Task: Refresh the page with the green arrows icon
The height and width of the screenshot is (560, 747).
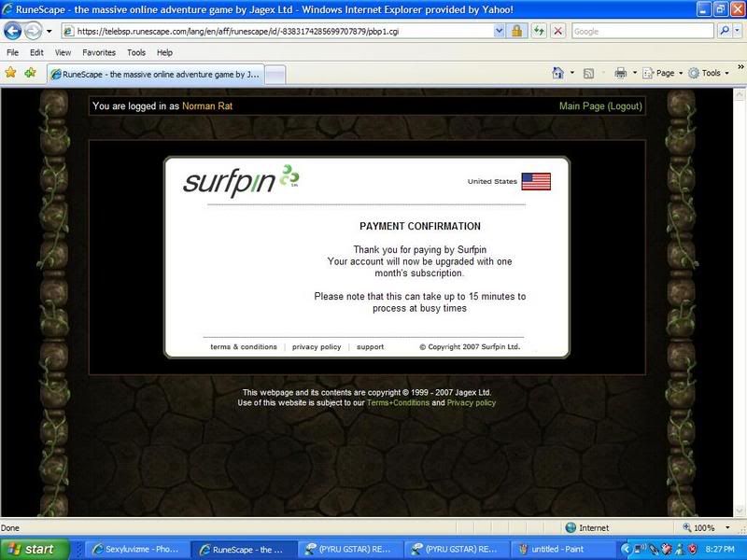Action: pyautogui.click(x=539, y=32)
